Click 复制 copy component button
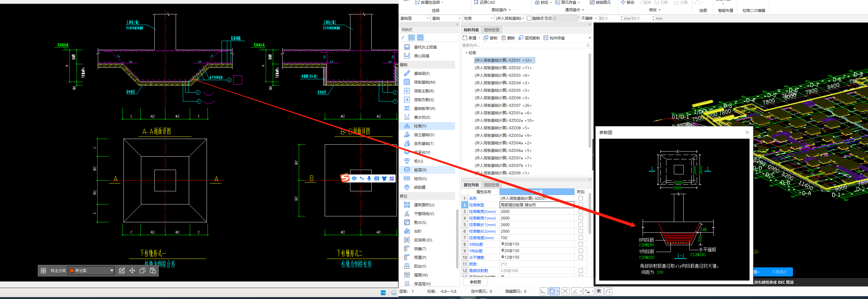 click(x=490, y=38)
